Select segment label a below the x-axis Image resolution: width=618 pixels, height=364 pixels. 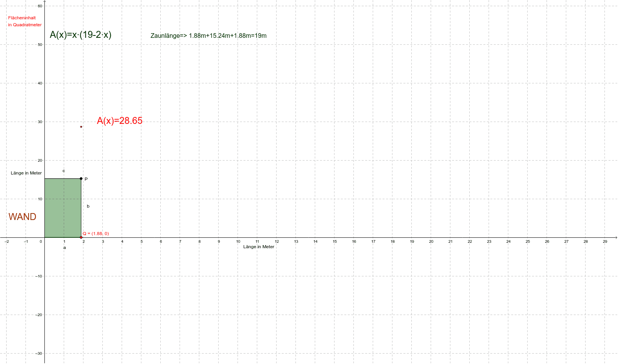(65, 247)
